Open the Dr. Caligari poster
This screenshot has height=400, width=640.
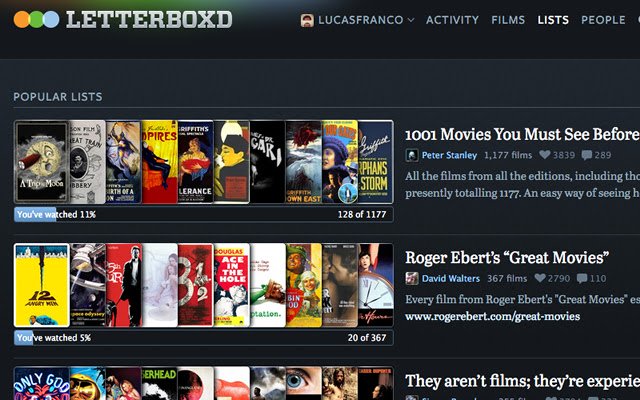pos(267,162)
